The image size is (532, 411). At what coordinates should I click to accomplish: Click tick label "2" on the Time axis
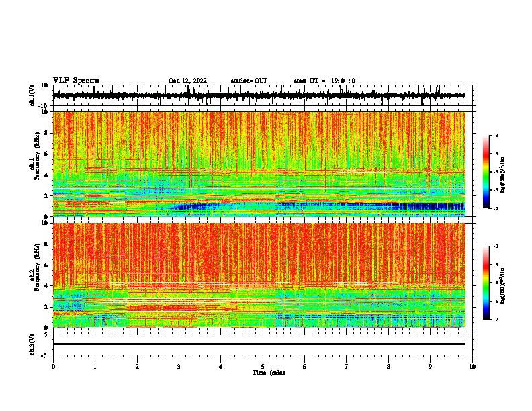click(x=137, y=367)
